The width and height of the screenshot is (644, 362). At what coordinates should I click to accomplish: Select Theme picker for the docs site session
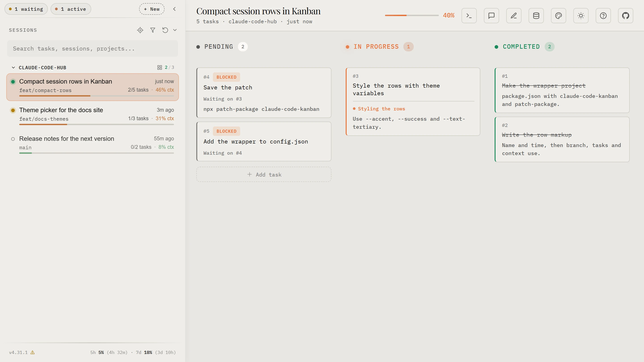[x=93, y=116]
